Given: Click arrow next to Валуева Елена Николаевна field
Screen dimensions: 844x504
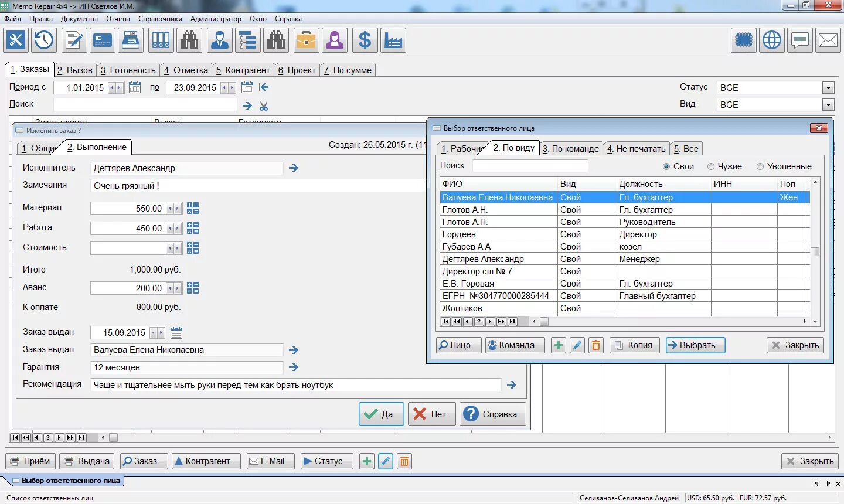Looking at the screenshot, I should point(294,350).
